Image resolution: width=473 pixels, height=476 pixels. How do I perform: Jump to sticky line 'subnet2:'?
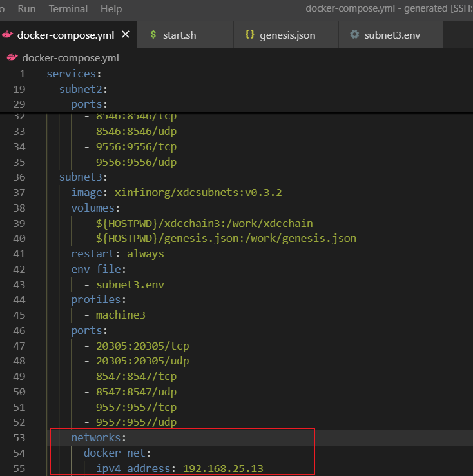click(x=83, y=89)
